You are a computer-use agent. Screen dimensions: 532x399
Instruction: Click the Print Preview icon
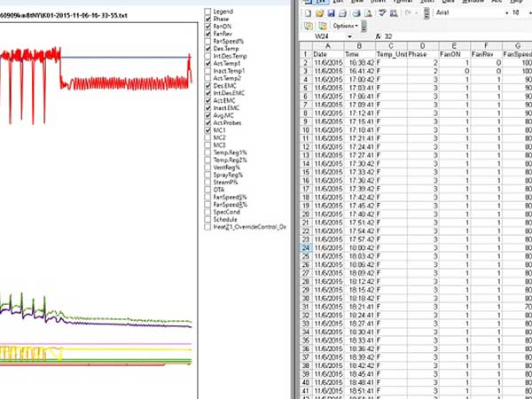pyautogui.click(x=368, y=13)
